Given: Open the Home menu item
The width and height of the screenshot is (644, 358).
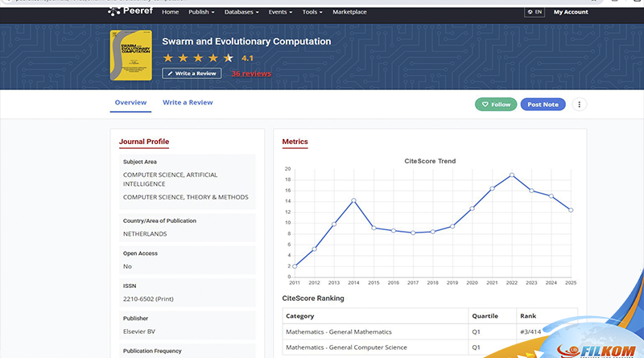Looking at the screenshot, I should click(x=170, y=12).
